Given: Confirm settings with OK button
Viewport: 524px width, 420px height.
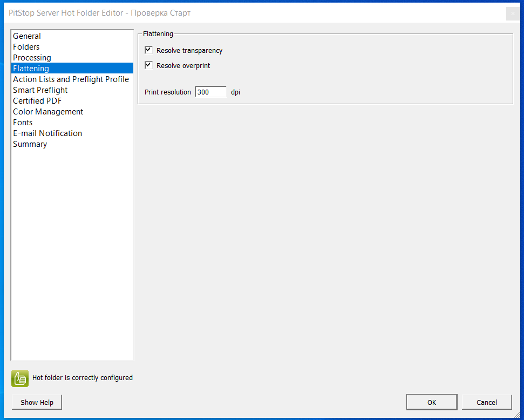Looking at the screenshot, I should tap(431, 402).
